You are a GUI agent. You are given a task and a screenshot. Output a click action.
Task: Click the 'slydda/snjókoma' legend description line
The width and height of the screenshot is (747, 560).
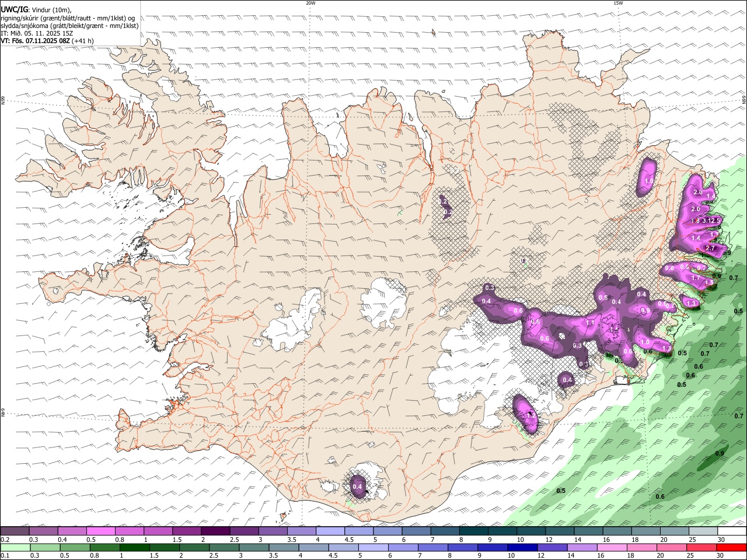pyautogui.click(x=69, y=26)
